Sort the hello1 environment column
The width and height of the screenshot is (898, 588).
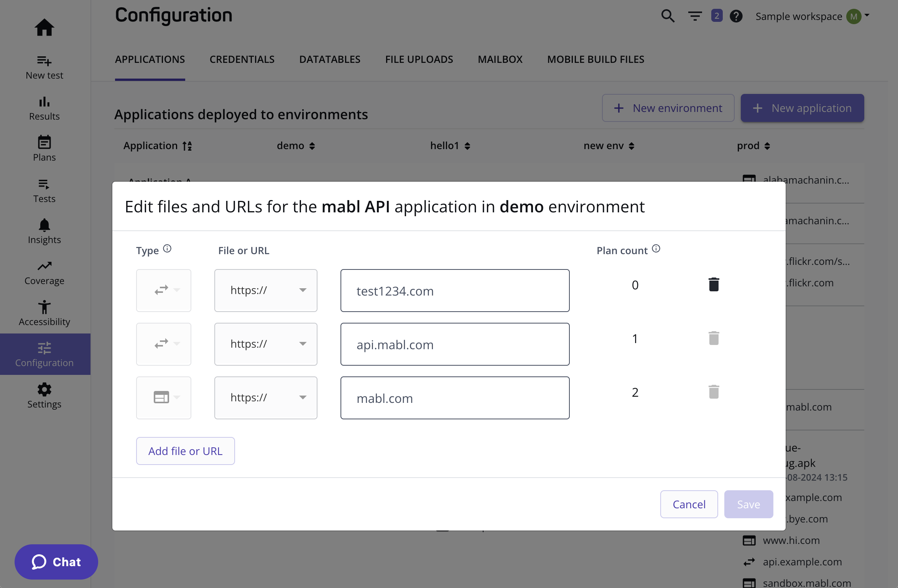[x=450, y=146]
